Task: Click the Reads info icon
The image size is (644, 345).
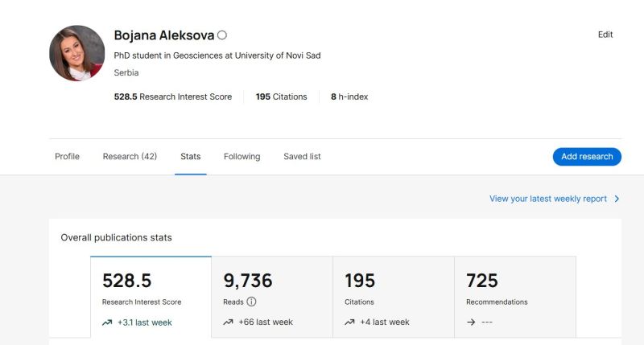Action: tap(251, 302)
